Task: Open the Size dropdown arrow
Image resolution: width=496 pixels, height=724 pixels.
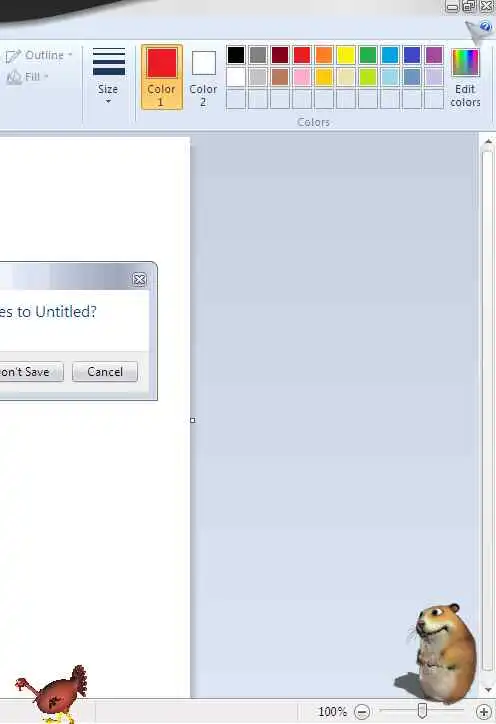Action: click(x=108, y=101)
